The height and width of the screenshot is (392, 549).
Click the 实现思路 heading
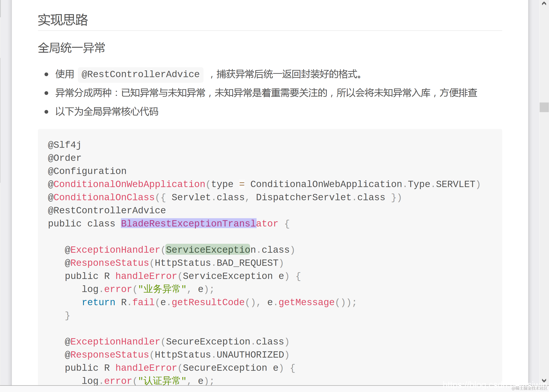click(63, 20)
